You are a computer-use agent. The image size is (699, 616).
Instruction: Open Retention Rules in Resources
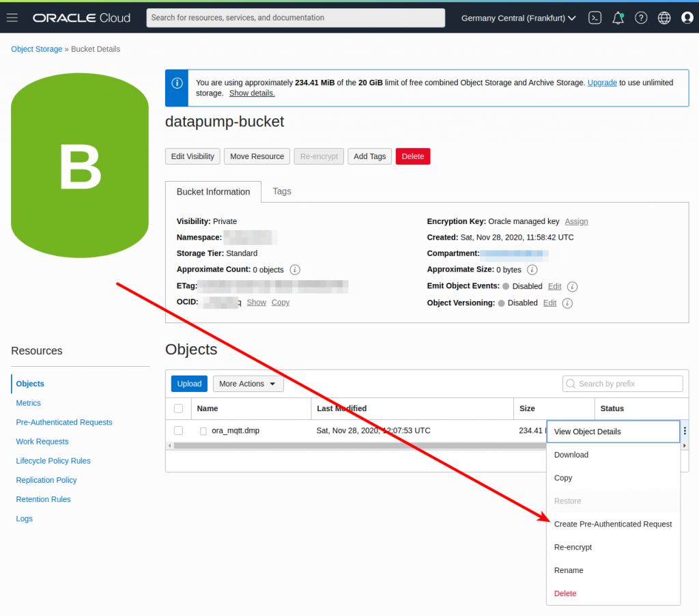click(43, 499)
